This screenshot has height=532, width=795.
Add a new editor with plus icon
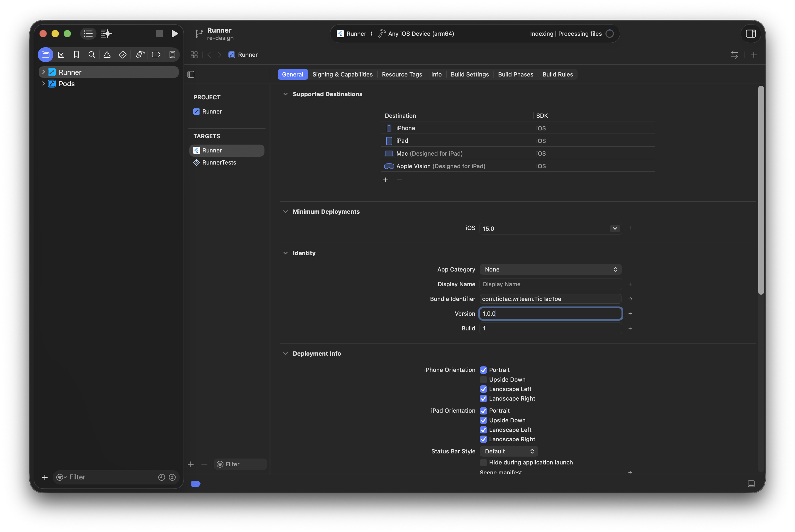(754, 55)
